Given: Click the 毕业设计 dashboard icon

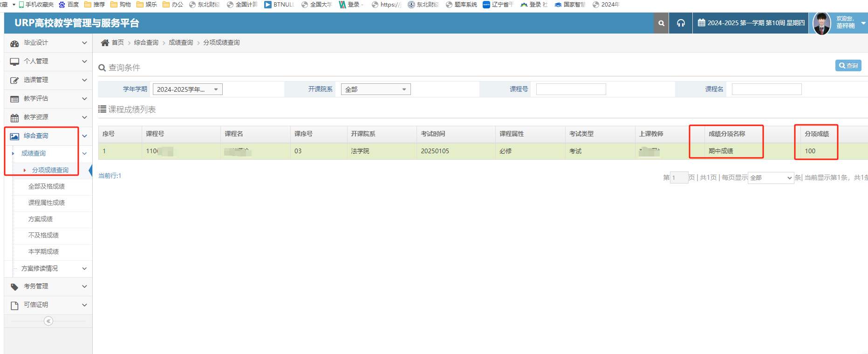Looking at the screenshot, I should tap(14, 43).
